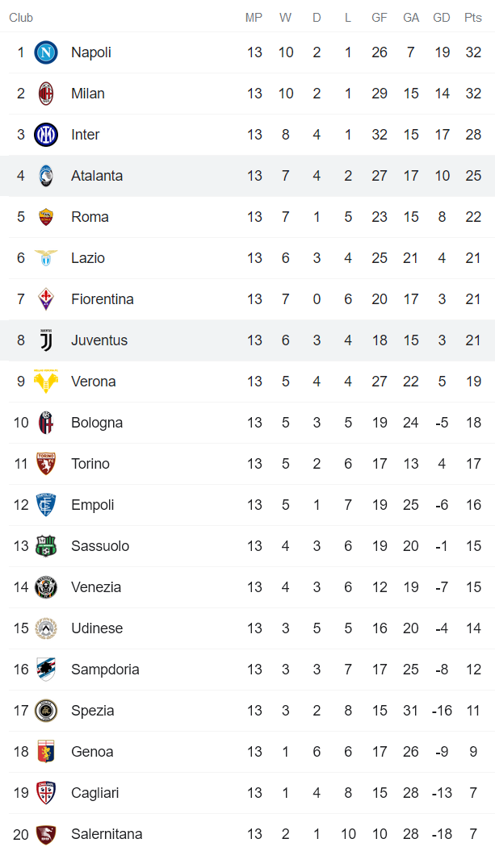Image resolution: width=495 pixels, height=868 pixels.
Task: Open the Fiorentina team link
Action: coord(103,299)
